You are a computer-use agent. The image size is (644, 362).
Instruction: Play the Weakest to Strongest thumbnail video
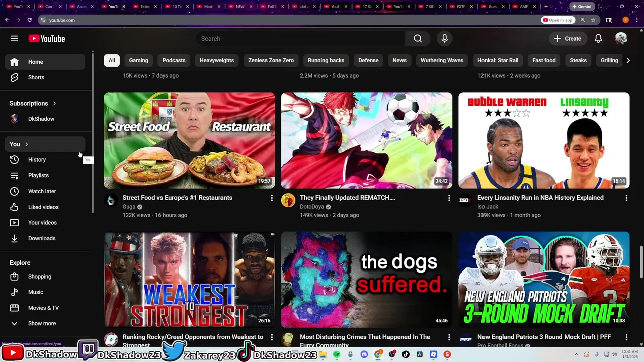(189, 280)
